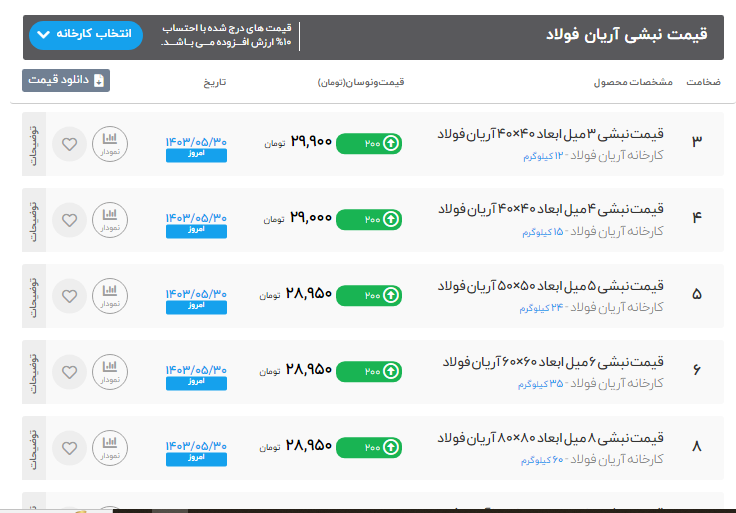Expand توضیحات tab of the 3mm row
Viewport: 736px width, 513px height.
[34, 144]
